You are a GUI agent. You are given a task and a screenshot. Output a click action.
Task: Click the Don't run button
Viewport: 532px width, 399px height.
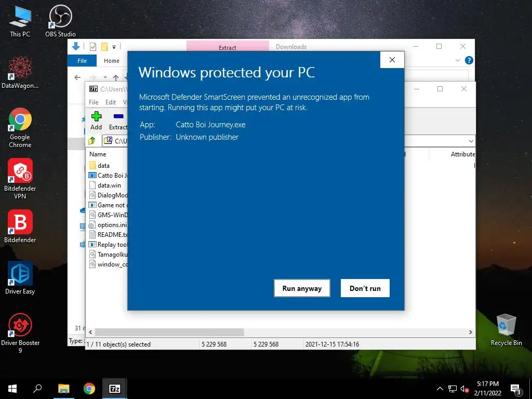coord(365,288)
